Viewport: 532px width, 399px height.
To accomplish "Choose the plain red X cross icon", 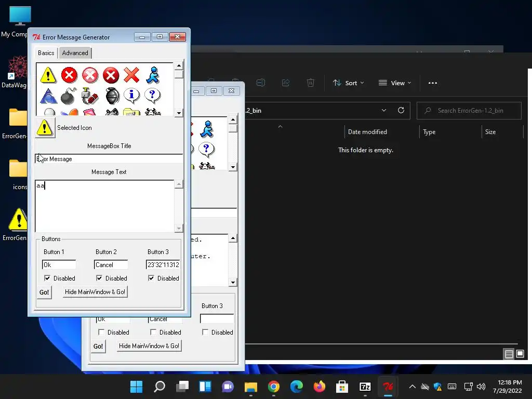I will tap(131, 75).
